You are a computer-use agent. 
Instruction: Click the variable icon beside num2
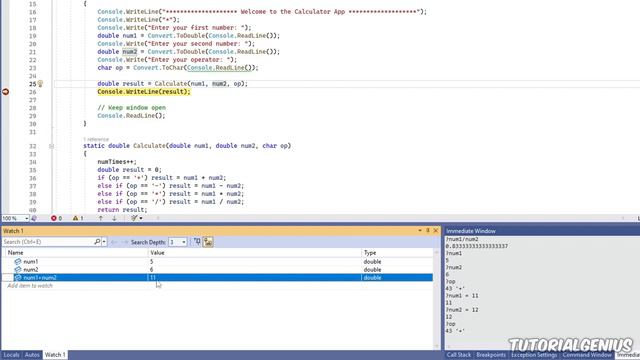click(x=18, y=270)
